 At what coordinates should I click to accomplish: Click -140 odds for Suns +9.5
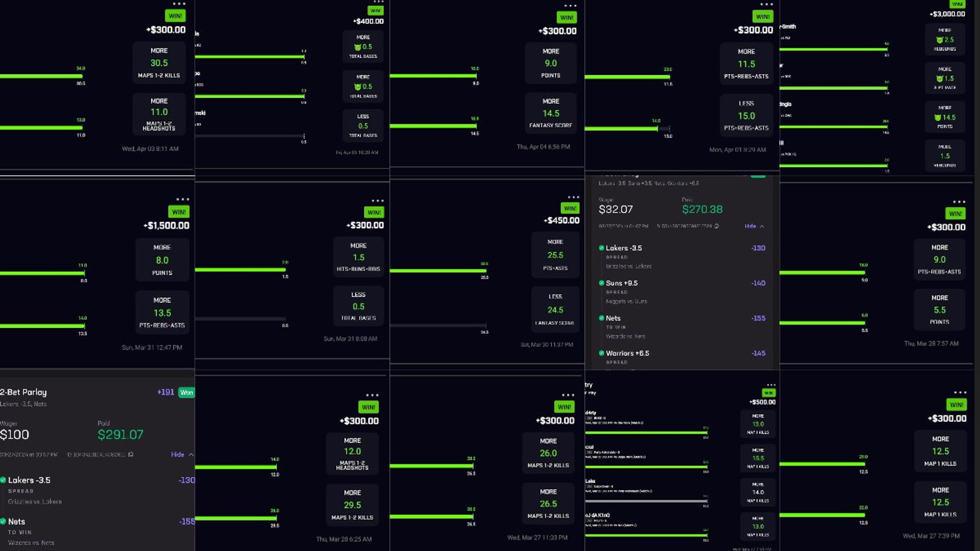758,283
